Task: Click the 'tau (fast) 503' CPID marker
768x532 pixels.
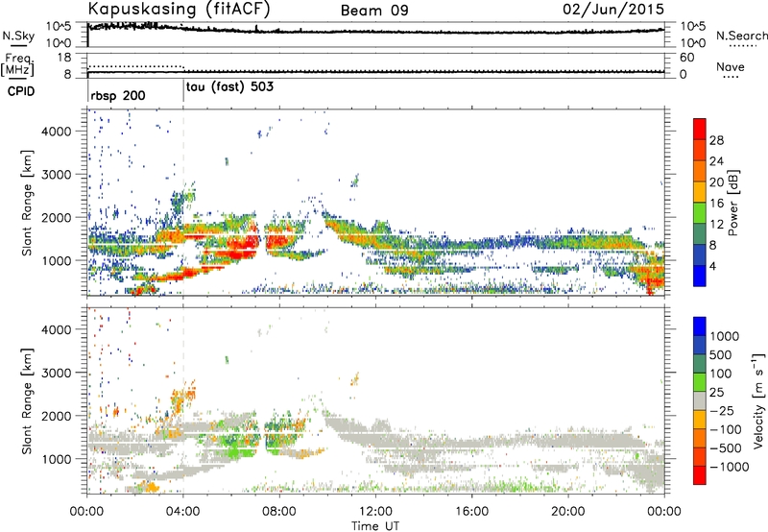Action: (x=229, y=87)
